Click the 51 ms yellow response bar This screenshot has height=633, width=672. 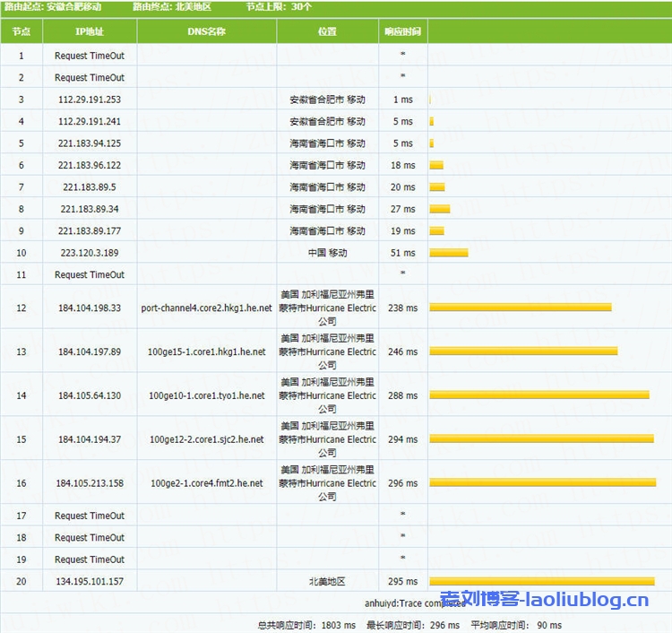click(x=449, y=253)
